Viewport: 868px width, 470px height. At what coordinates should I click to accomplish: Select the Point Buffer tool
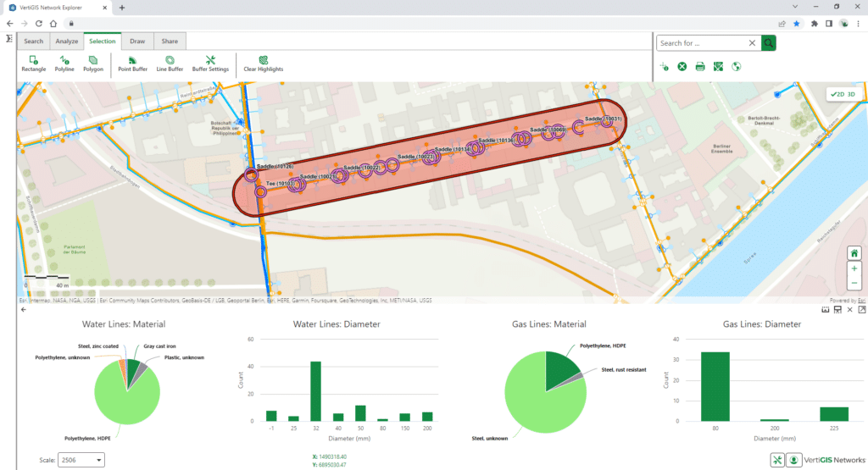[x=132, y=64]
